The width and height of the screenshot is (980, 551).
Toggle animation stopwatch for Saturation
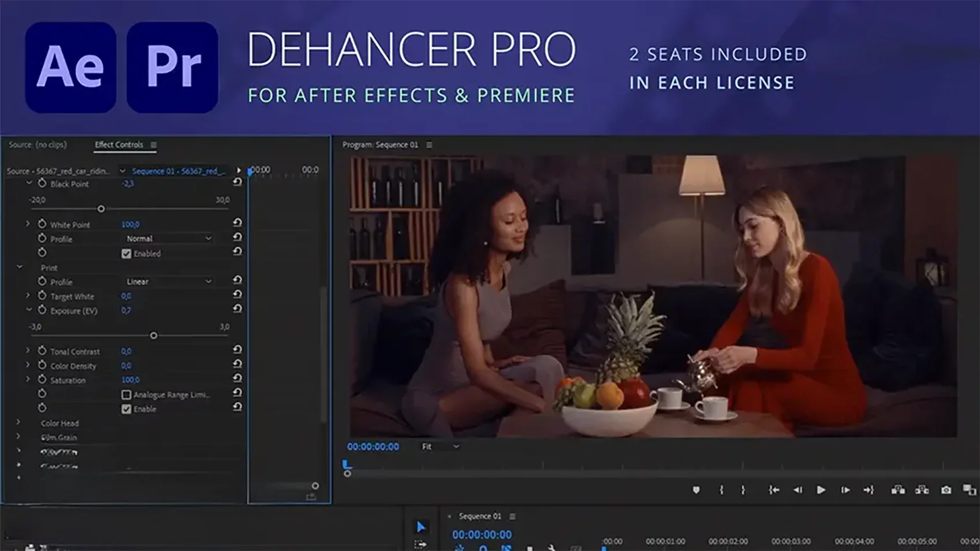tap(42, 379)
